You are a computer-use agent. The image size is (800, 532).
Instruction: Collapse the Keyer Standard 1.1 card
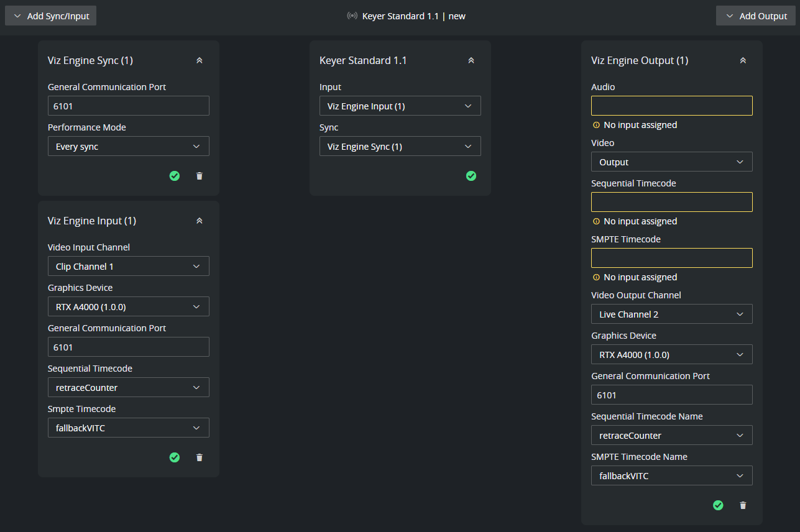[471, 60]
